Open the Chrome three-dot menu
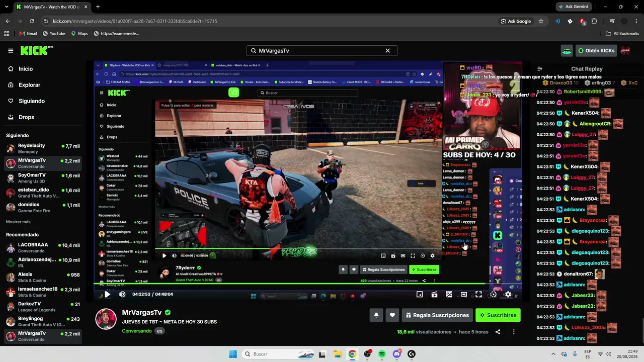This screenshot has width=644, height=362. [636, 21]
